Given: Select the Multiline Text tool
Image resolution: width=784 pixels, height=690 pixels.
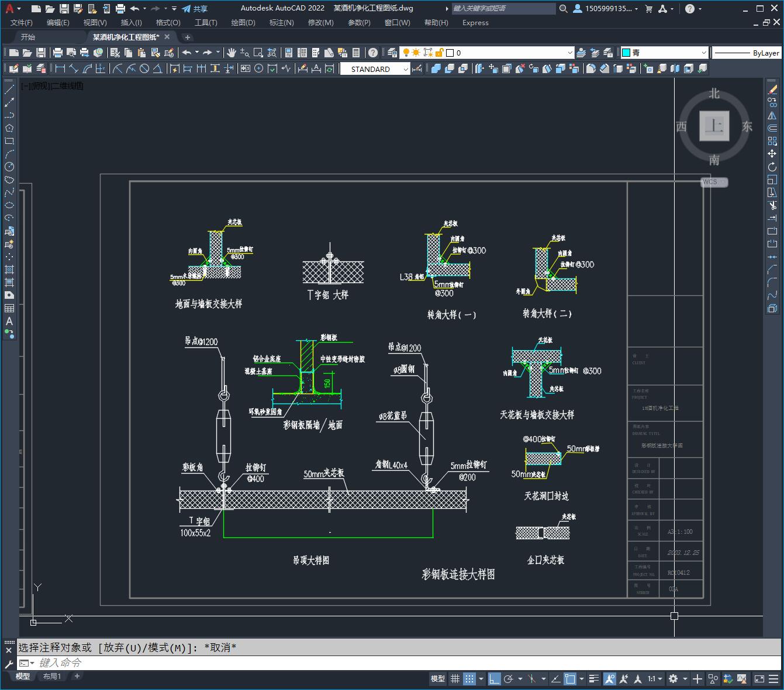Looking at the screenshot, I should pyautogui.click(x=9, y=321).
